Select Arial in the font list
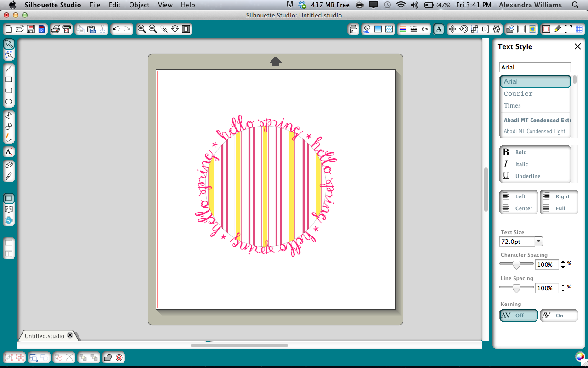This screenshot has width=588, height=368. coord(535,81)
